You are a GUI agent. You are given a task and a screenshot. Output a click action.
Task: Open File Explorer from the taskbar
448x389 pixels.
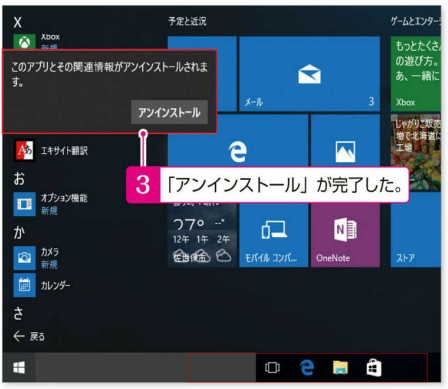click(x=340, y=368)
